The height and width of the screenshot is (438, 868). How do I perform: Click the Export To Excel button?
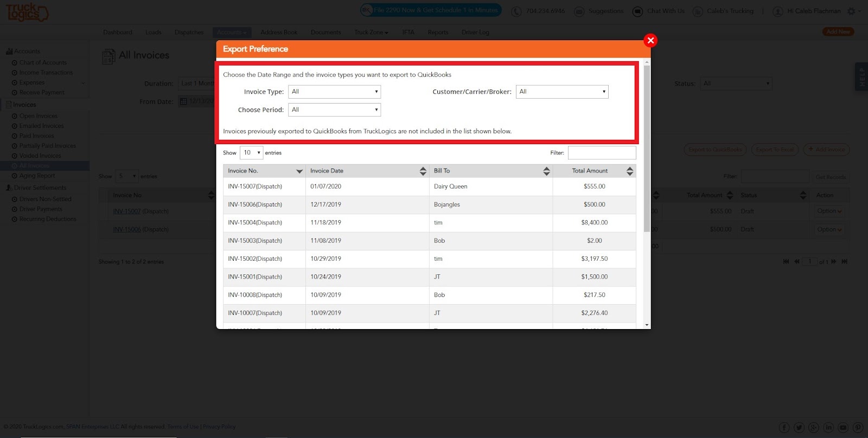pos(775,150)
